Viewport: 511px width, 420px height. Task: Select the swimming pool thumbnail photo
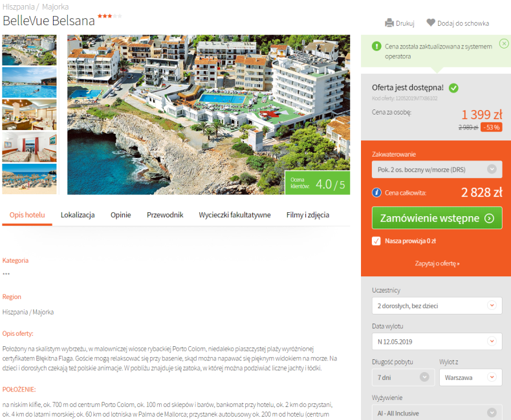coord(29,83)
